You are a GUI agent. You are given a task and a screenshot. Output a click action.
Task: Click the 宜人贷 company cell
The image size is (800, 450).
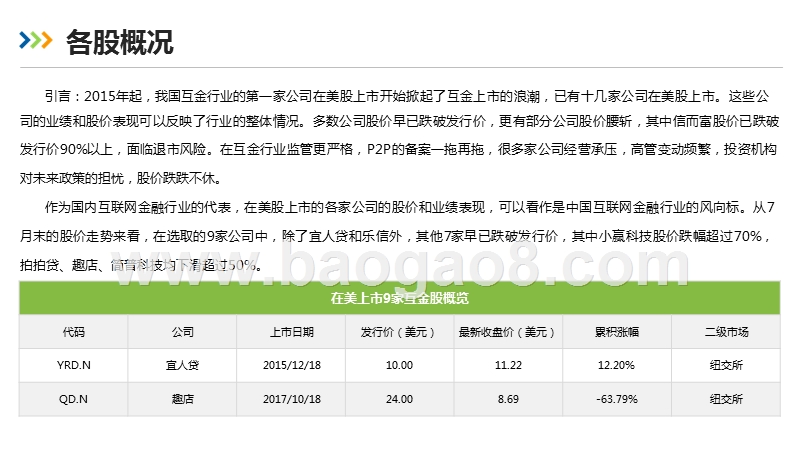pos(182,365)
